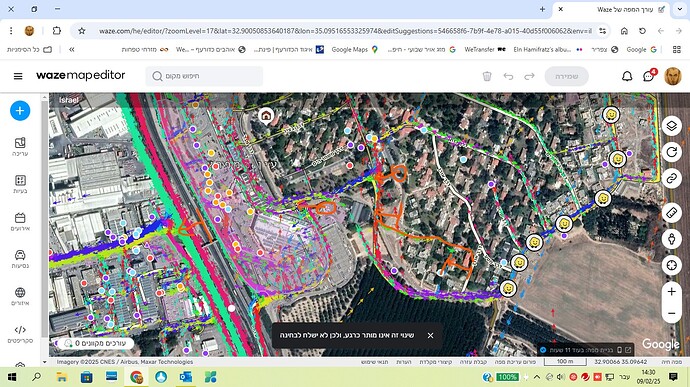Viewport: 690px width, 387px height.
Task: Click the phone icon in map build status
Action: point(619,350)
